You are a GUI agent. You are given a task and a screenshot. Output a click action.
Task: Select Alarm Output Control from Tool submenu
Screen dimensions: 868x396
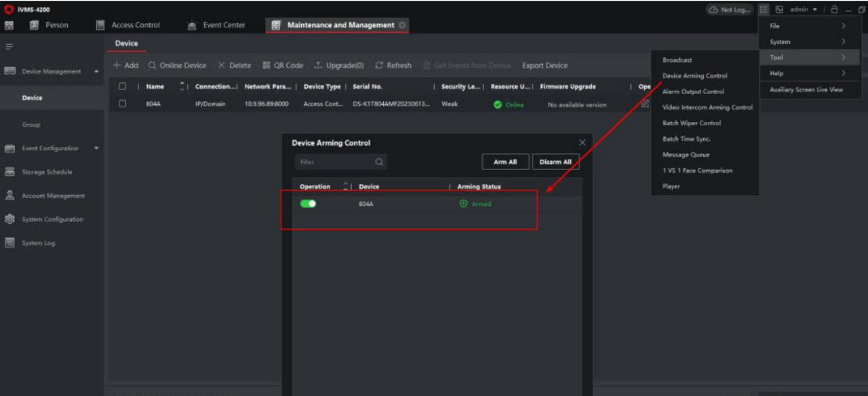point(694,92)
